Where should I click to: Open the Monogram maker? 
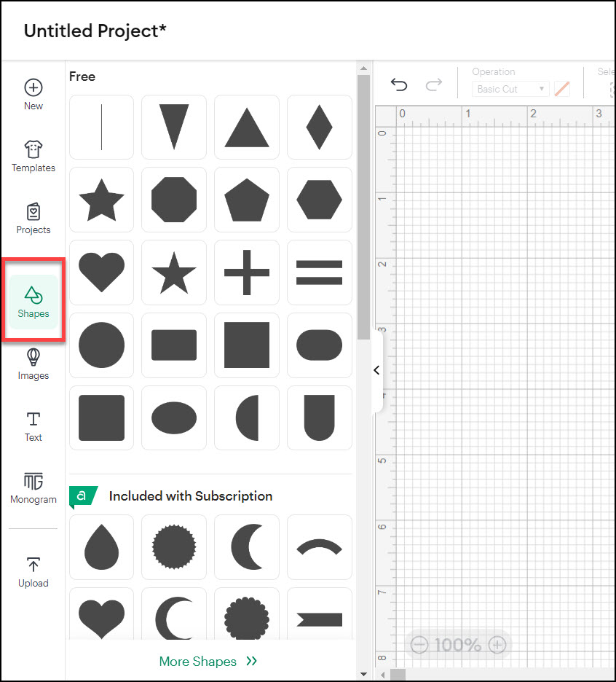click(x=33, y=487)
